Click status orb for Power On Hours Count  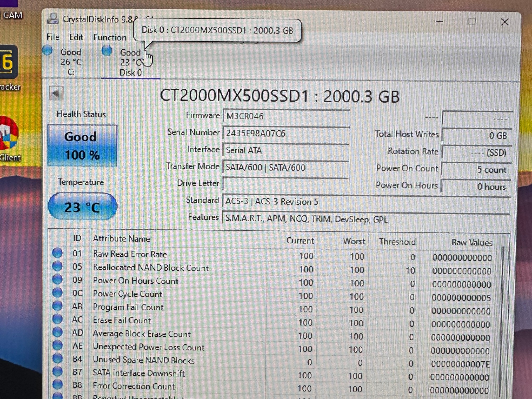pyautogui.click(x=57, y=279)
